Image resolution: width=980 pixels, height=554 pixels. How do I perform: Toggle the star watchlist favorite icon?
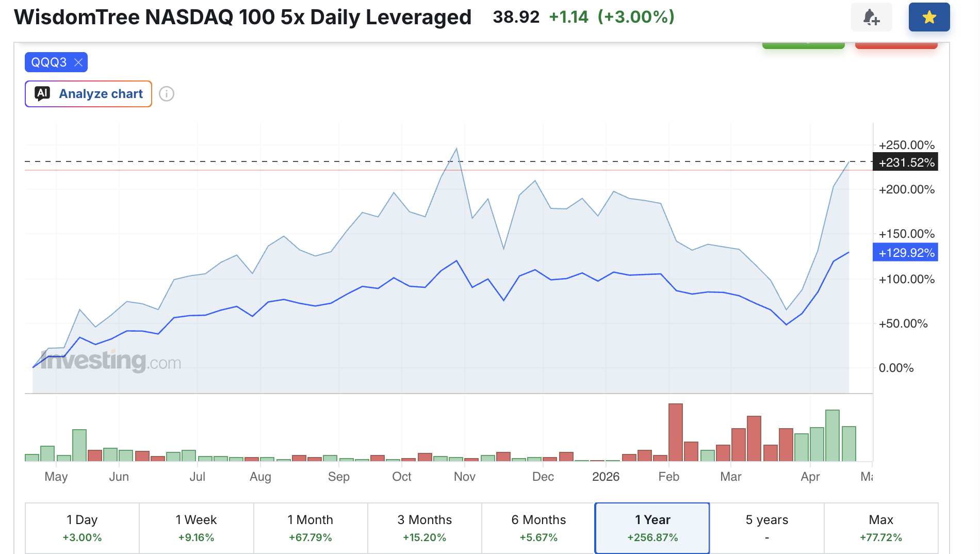pos(929,17)
